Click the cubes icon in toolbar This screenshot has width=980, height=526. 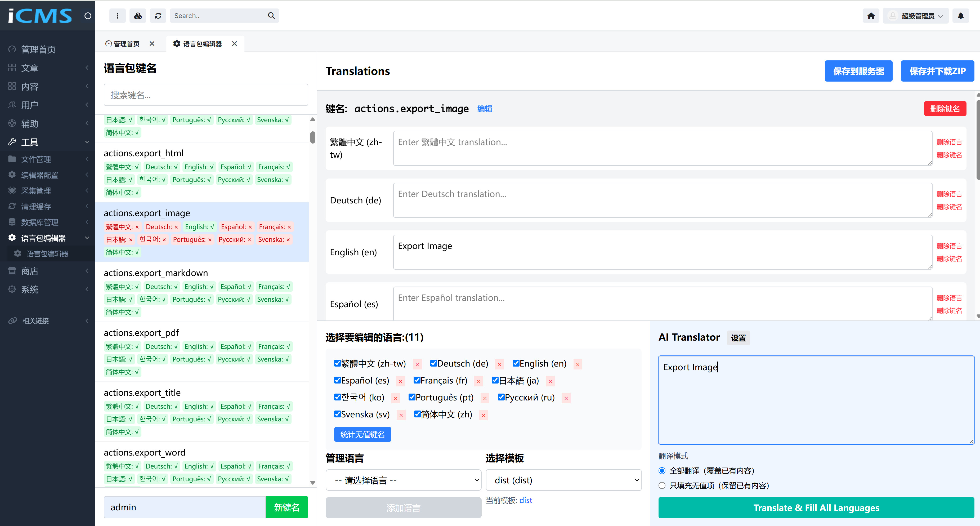click(x=138, y=16)
